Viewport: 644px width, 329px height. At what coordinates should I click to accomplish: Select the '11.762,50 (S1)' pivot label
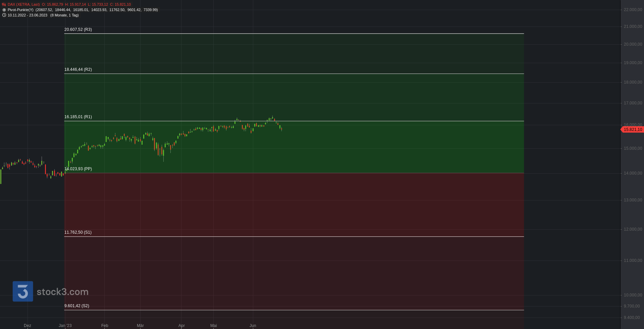[78, 232]
